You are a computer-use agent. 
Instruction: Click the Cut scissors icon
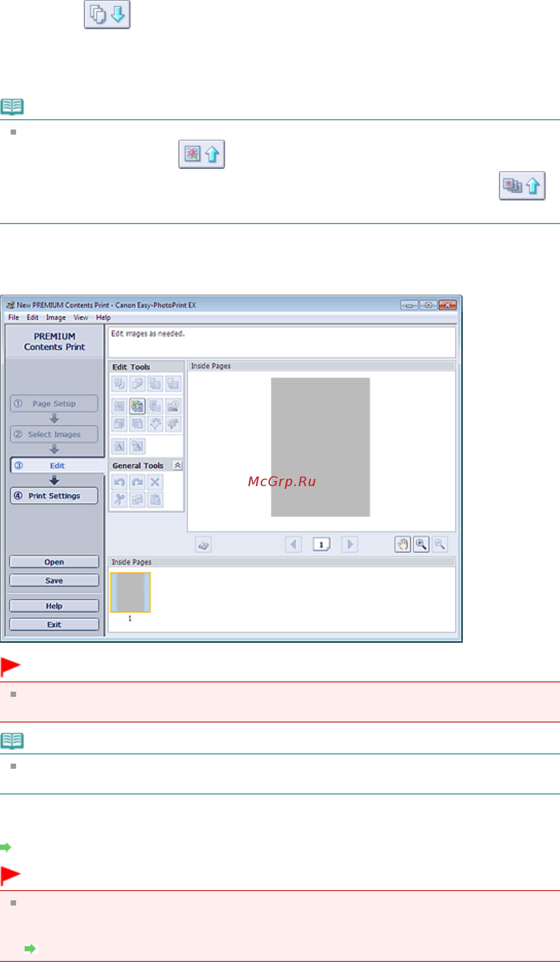pos(119,500)
